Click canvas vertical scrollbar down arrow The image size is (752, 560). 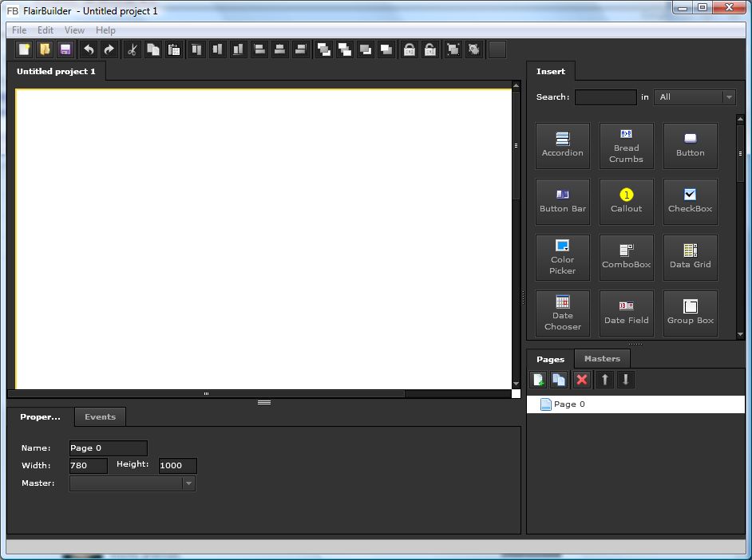point(516,384)
